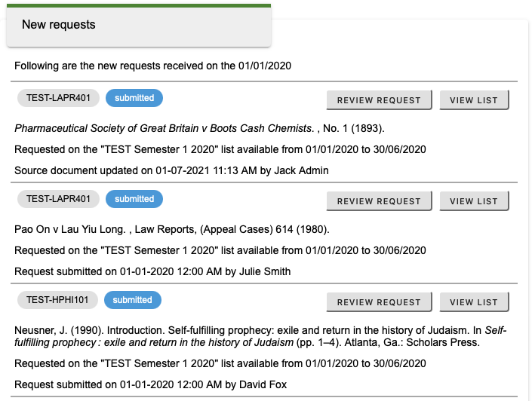Click submitted status badge on the Boots request
This screenshot has height=401, width=532.
pos(134,98)
